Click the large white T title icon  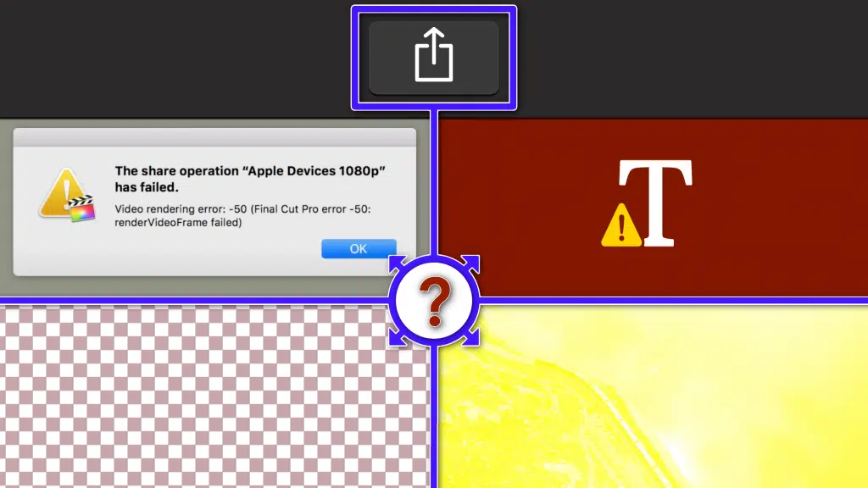coord(656,203)
